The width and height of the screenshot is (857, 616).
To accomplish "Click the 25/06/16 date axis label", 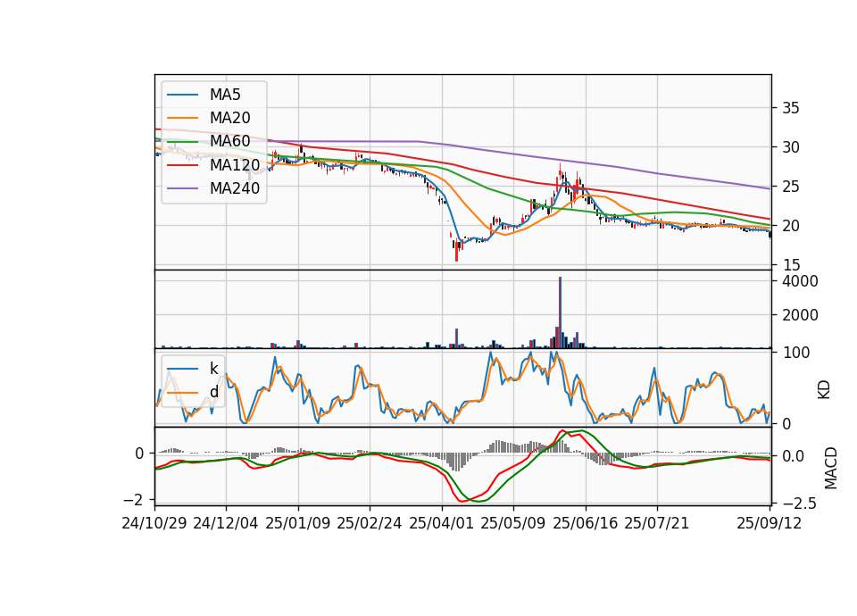I will point(586,523).
